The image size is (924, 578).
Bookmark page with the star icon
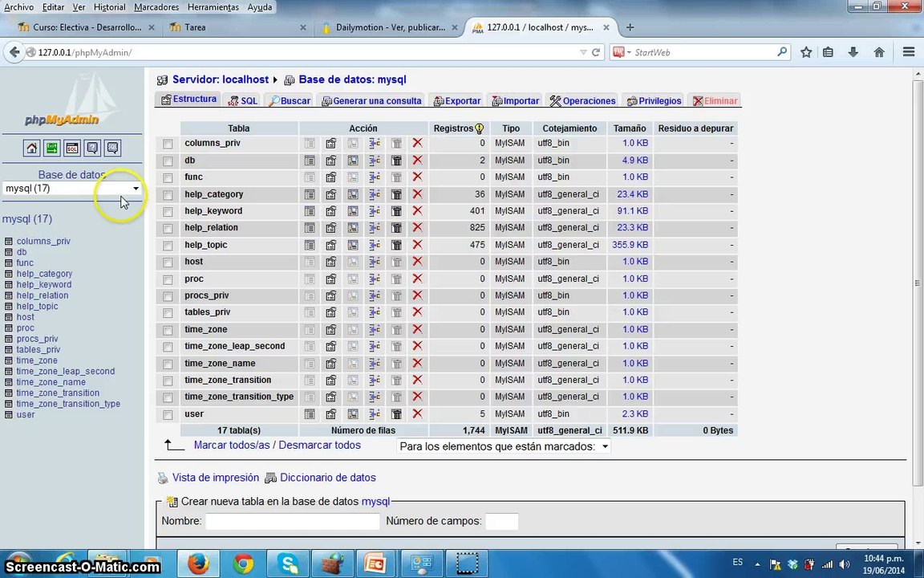[x=806, y=52]
